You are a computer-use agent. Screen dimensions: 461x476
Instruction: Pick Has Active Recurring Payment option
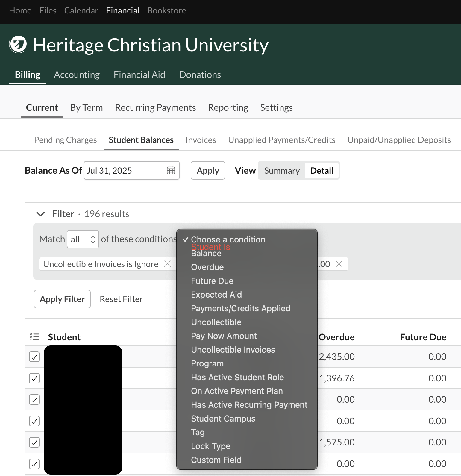point(249,405)
